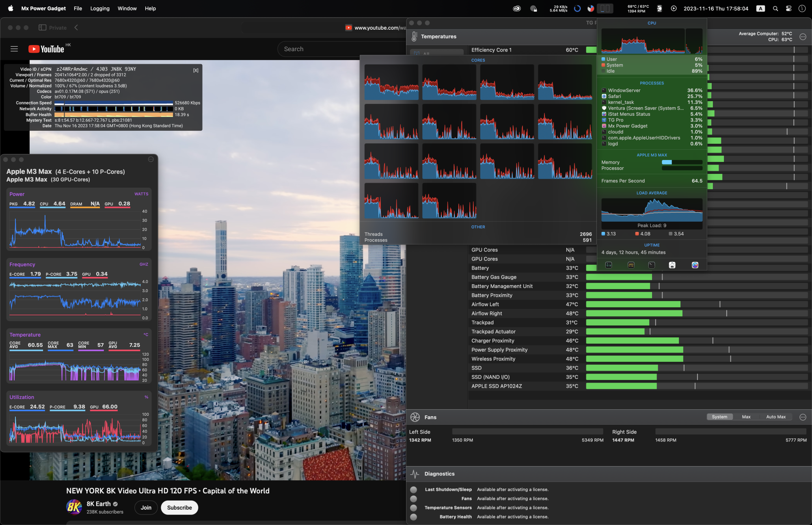This screenshot has width=812, height=525.
Task: Open Control Center in the menu bar
Action: [788, 9]
